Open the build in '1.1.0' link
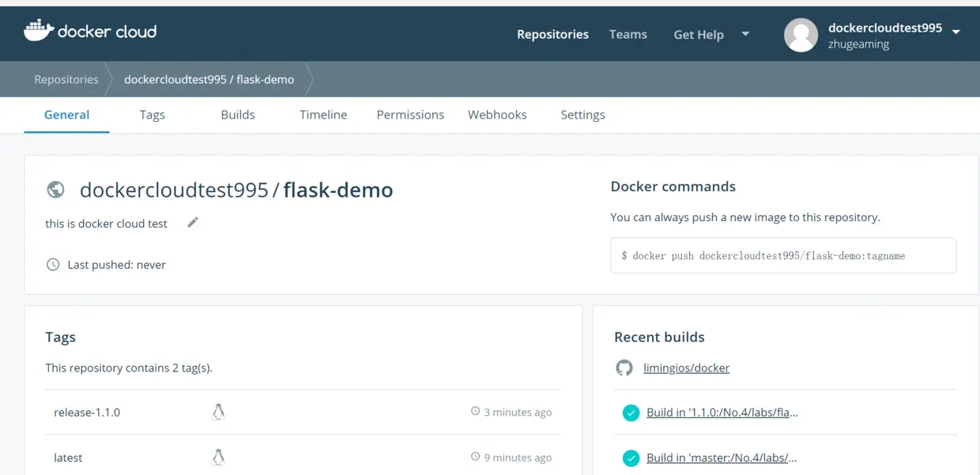The image size is (980, 475). pyautogui.click(x=722, y=413)
